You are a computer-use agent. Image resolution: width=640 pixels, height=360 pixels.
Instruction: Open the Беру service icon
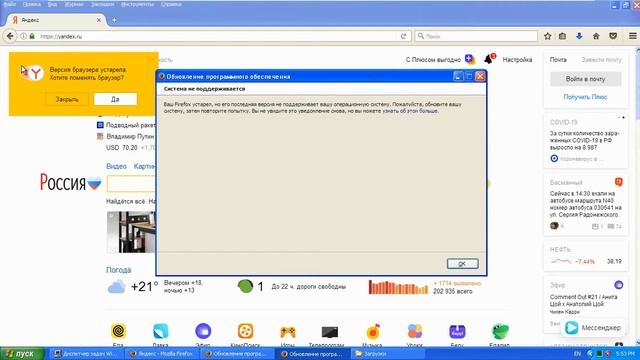[x=457, y=331]
